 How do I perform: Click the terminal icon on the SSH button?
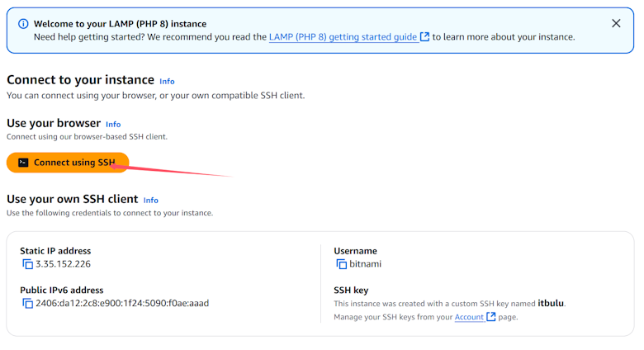pos(23,163)
